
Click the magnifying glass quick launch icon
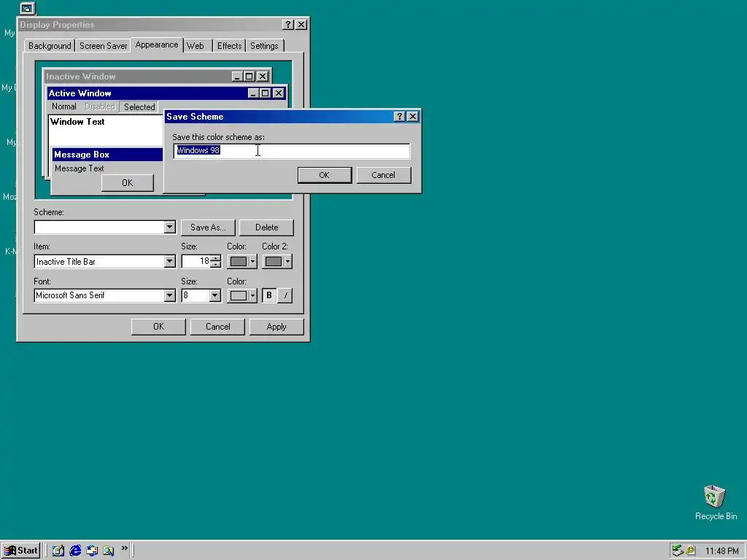click(109, 551)
